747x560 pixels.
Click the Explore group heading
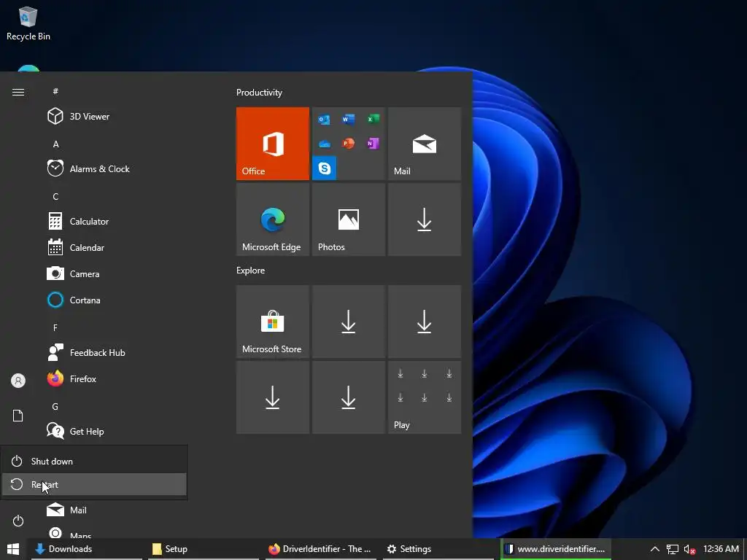click(251, 270)
